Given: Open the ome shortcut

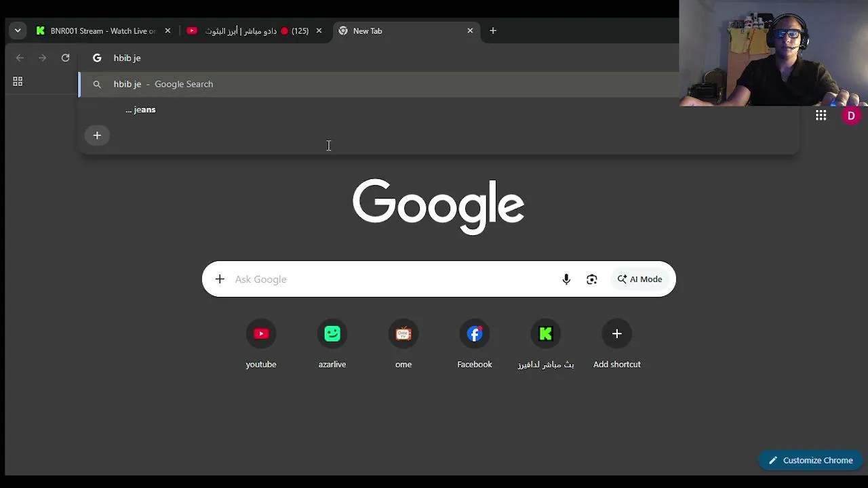Looking at the screenshot, I should pos(403,344).
